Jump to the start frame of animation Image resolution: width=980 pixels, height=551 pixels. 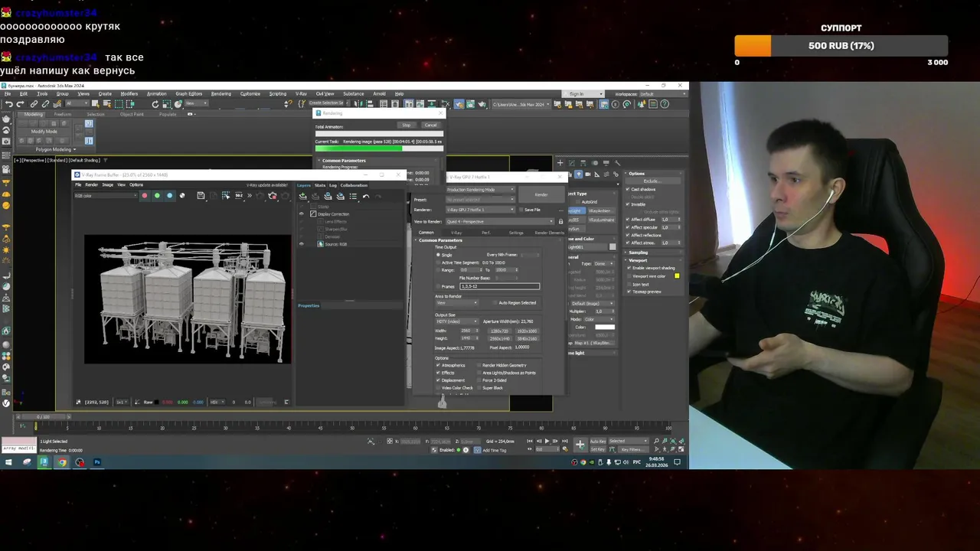pyautogui.click(x=530, y=442)
